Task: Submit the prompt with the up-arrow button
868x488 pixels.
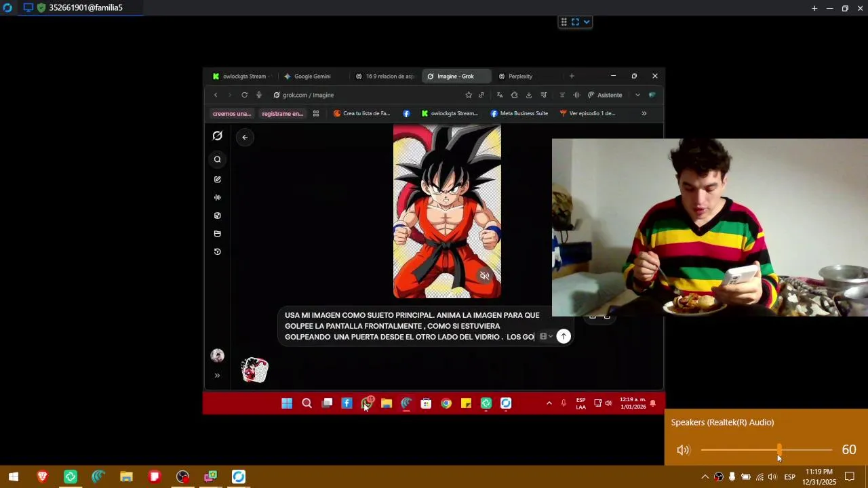Action: (x=564, y=336)
